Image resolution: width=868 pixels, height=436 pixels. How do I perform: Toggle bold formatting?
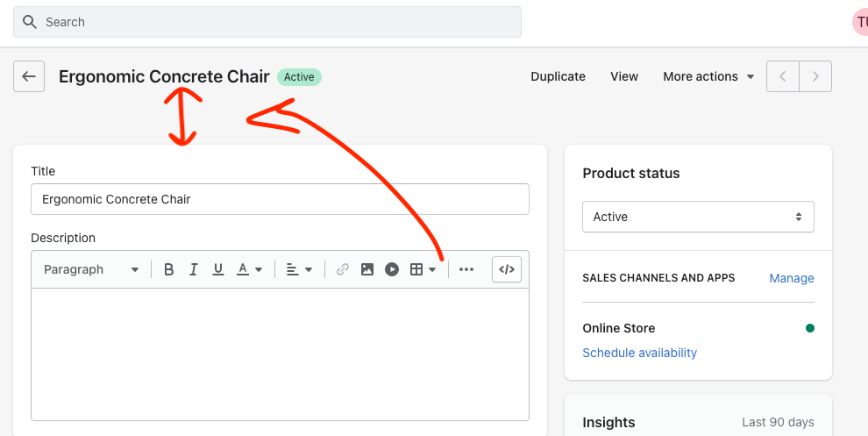pyautogui.click(x=169, y=270)
